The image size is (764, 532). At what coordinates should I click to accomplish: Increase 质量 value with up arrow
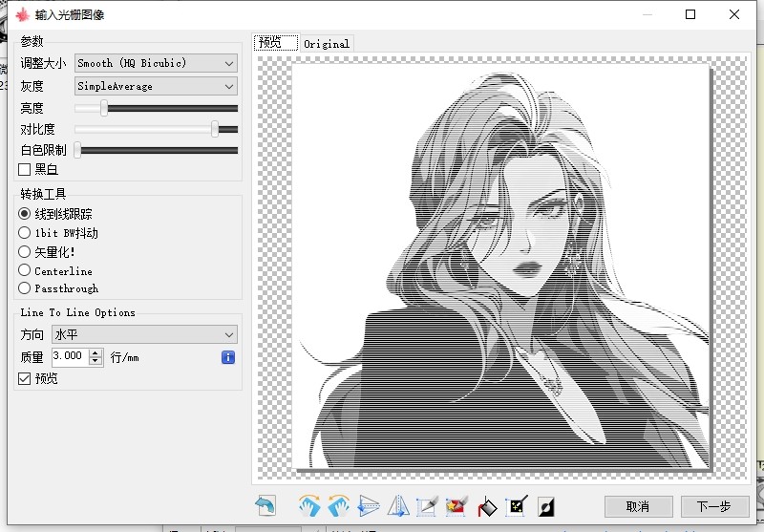96,353
